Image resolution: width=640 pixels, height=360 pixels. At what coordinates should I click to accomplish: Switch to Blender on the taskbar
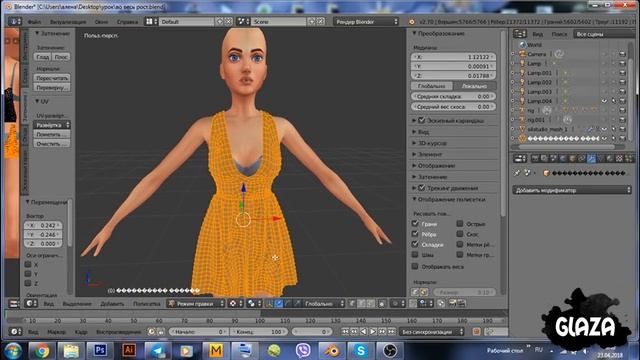point(332,351)
